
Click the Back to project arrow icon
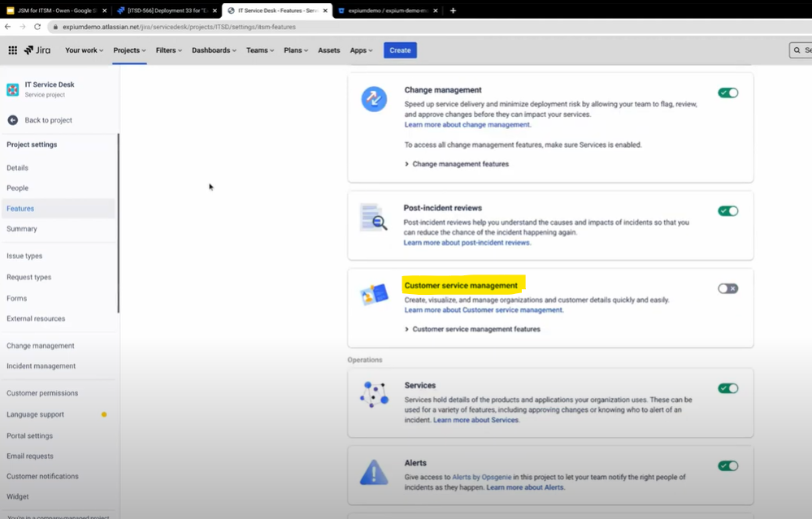coord(13,120)
